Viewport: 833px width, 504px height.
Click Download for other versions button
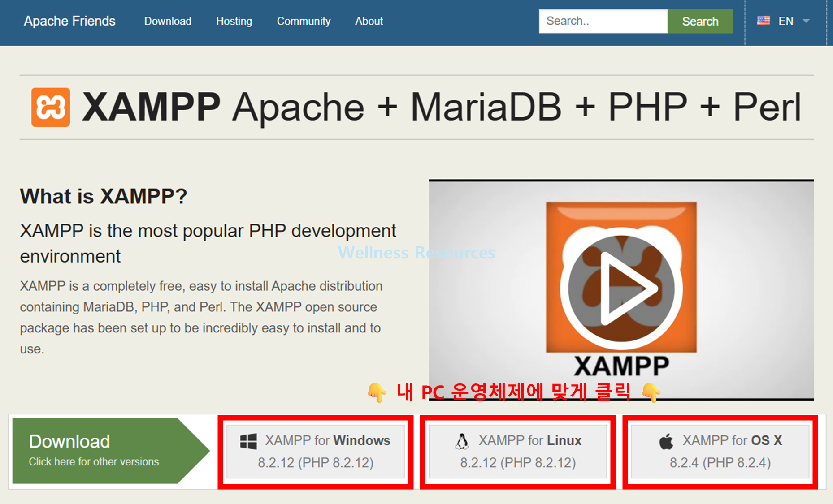click(x=111, y=451)
